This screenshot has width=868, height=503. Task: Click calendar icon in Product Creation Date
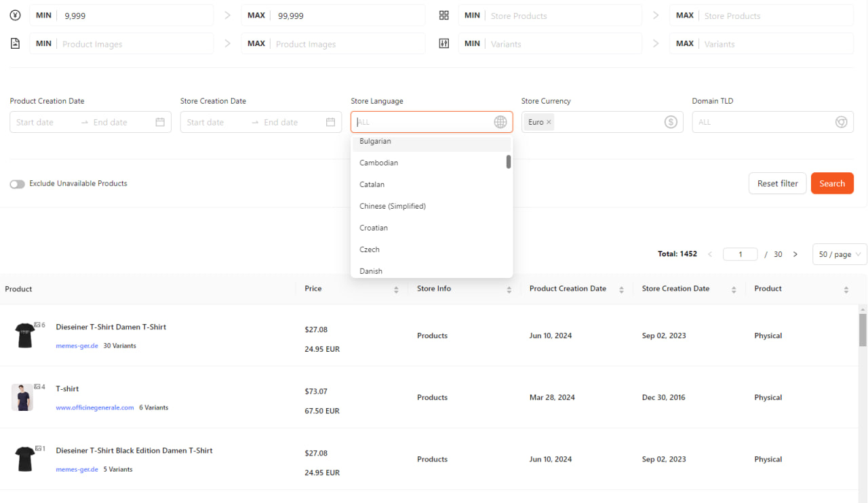pyautogui.click(x=160, y=122)
